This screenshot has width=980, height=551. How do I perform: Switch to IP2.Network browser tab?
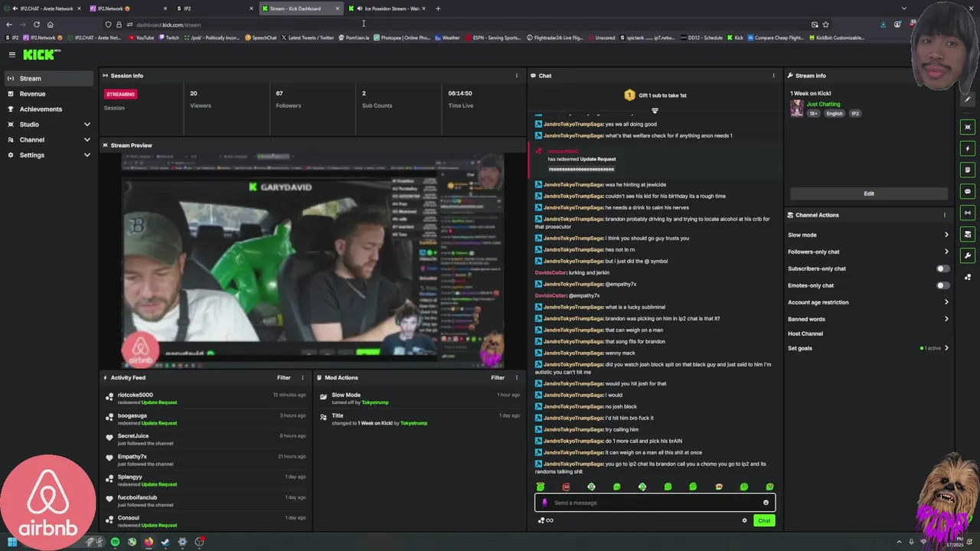click(128, 8)
